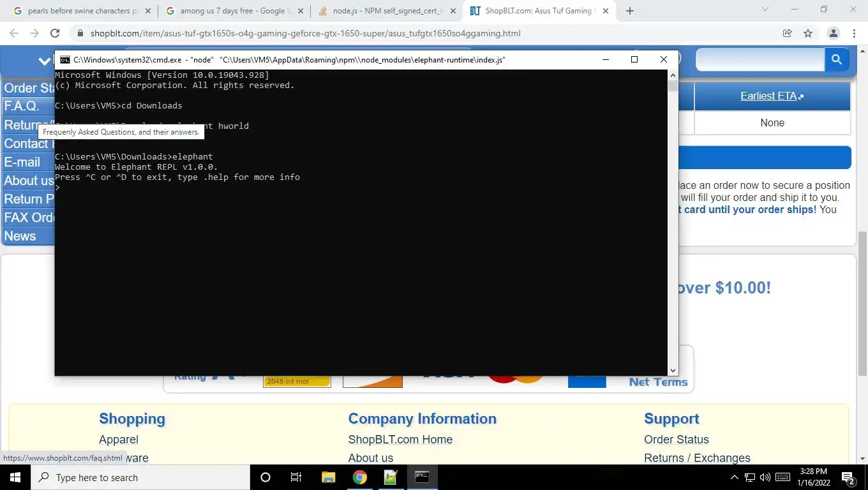868x490 pixels.
Task: Open the touch keyboard tray icon
Action: (783, 477)
